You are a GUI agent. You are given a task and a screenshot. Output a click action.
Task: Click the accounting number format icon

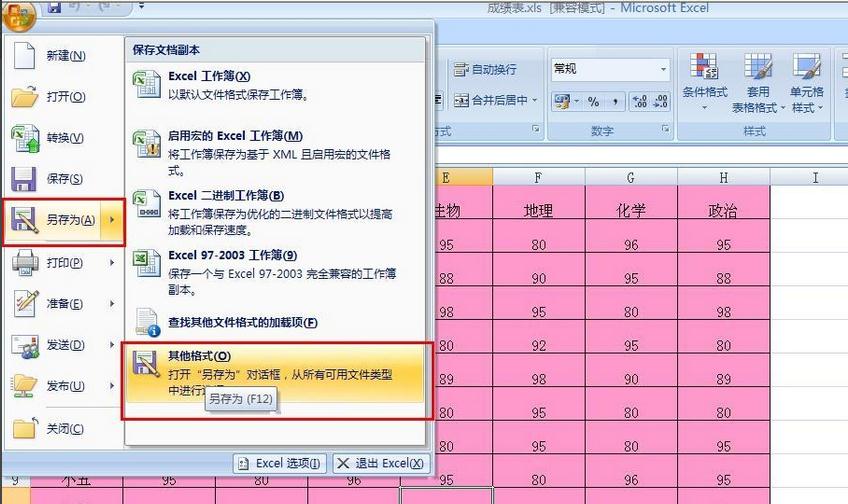[562, 101]
